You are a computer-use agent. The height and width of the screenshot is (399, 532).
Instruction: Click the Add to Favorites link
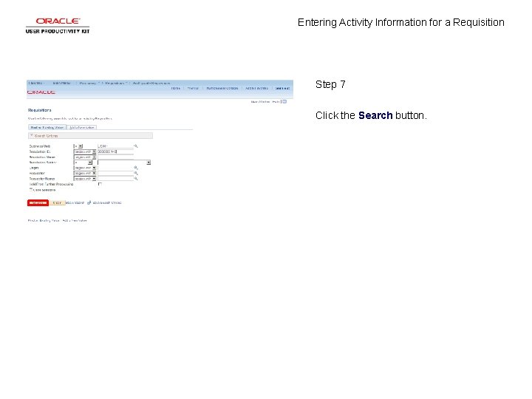pos(257,88)
